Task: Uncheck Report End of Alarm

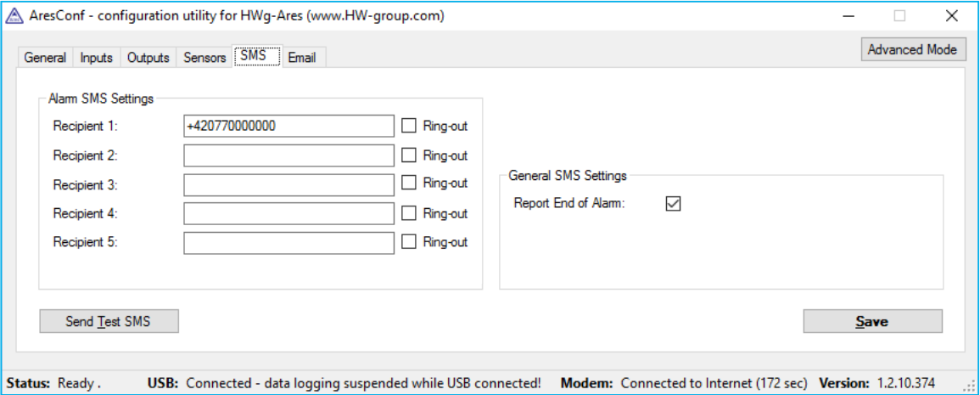Action: pyautogui.click(x=674, y=204)
